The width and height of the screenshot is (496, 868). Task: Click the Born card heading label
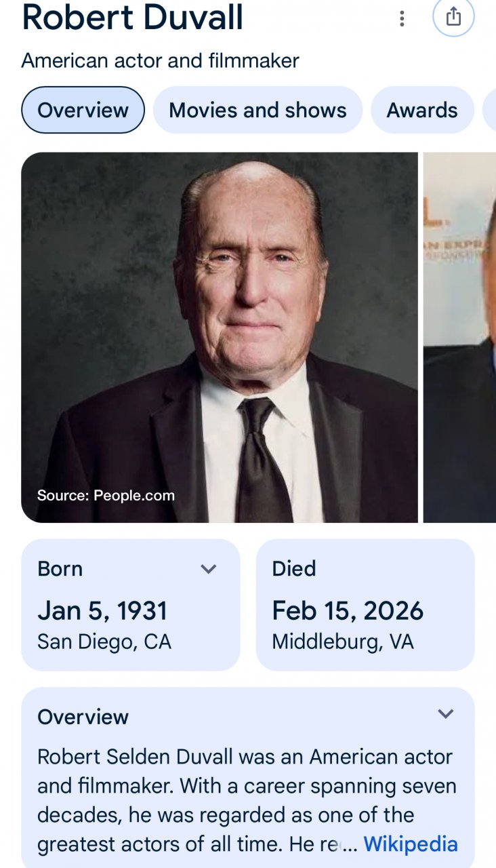(60, 568)
